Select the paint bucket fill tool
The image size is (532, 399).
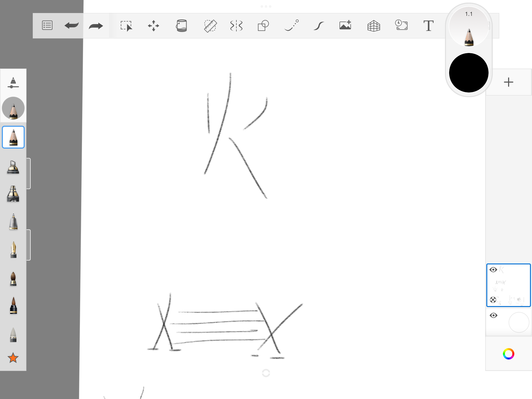point(182,26)
